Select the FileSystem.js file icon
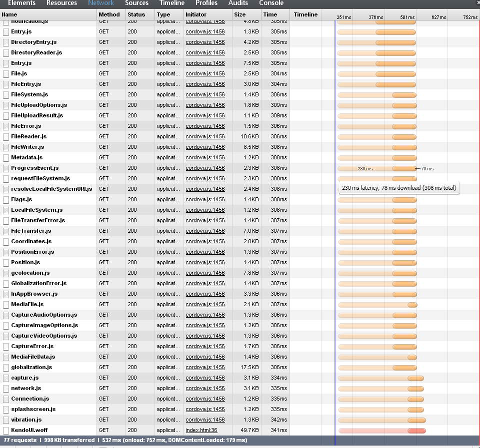The height and width of the screenshot is (448, 480). point(5,95)
